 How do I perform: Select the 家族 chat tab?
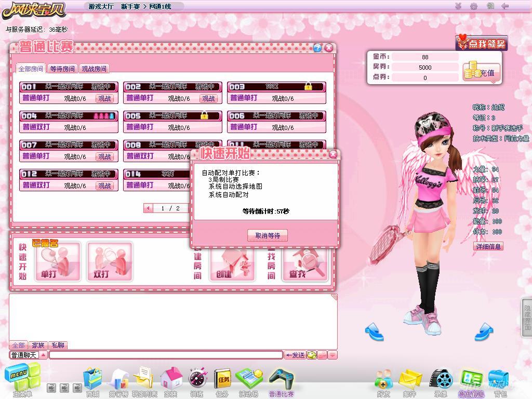tap(38, 345)
